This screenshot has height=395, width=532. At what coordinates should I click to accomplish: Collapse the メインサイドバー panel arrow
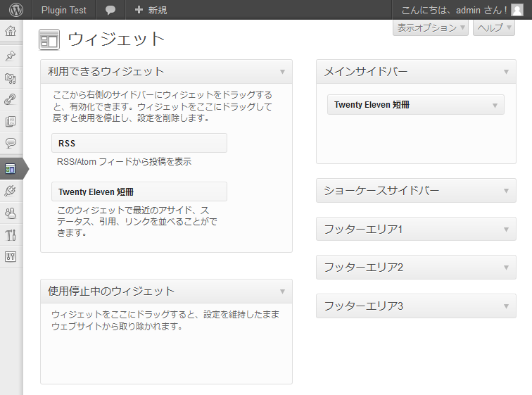pyautogui.click(x=506, y=72)
